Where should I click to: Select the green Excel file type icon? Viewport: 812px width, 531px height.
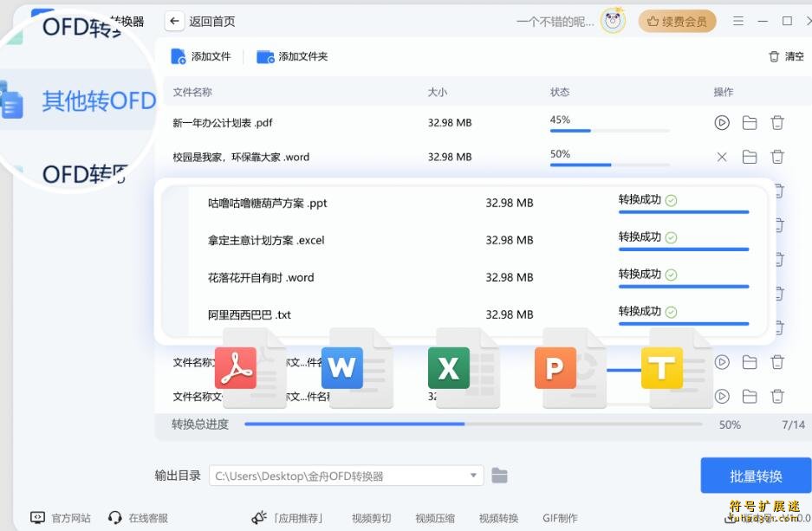coord(449,368)
